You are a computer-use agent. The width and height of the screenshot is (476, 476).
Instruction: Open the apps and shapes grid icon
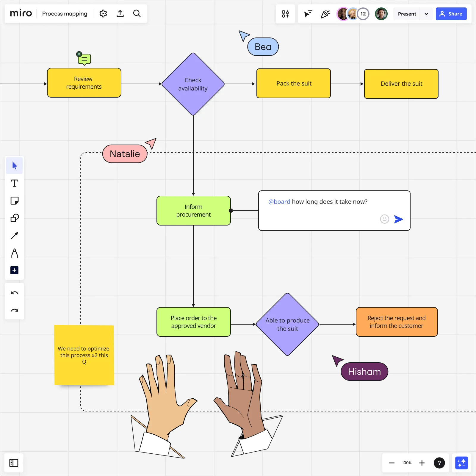(285, 14)
